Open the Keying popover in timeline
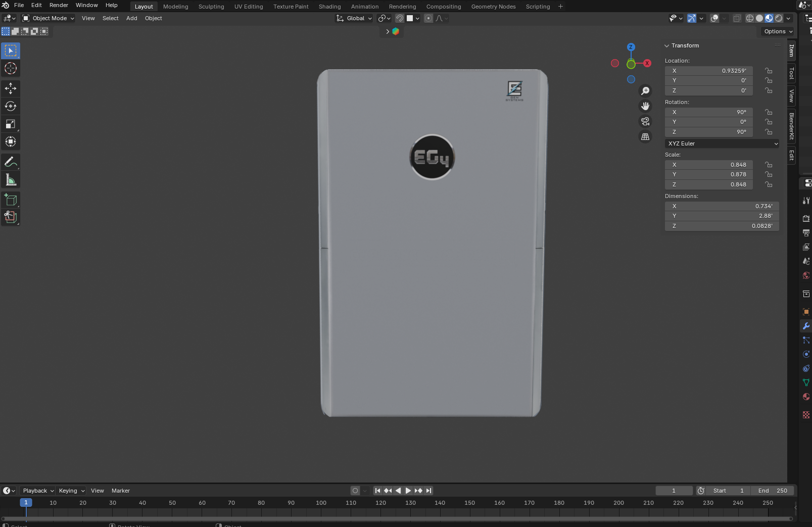Viewport: 812px width, 527px height. click(71, 491)
